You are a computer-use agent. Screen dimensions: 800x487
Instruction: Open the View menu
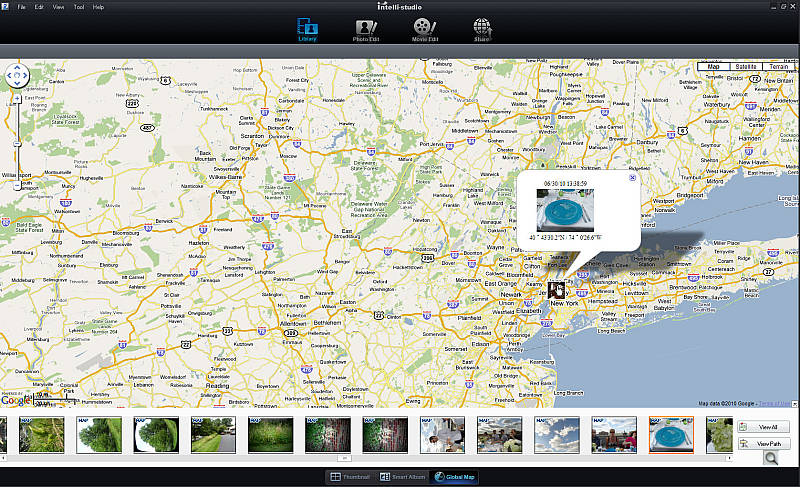(x=59, y=7)
